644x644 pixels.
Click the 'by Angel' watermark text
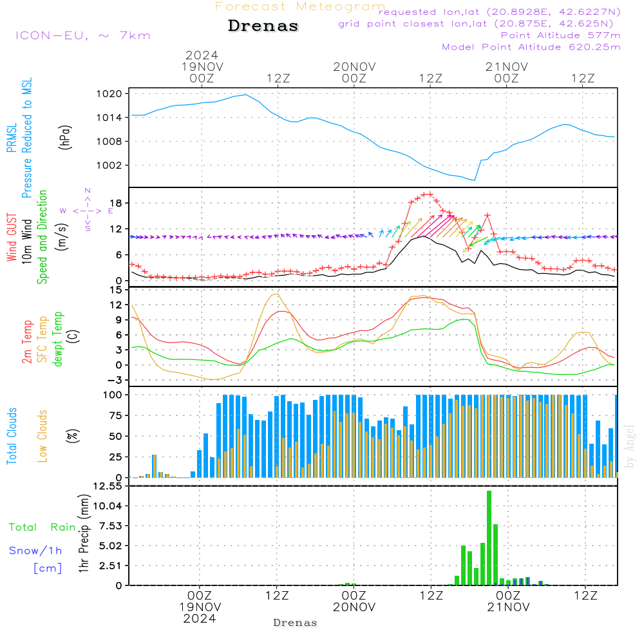(630, 446)
